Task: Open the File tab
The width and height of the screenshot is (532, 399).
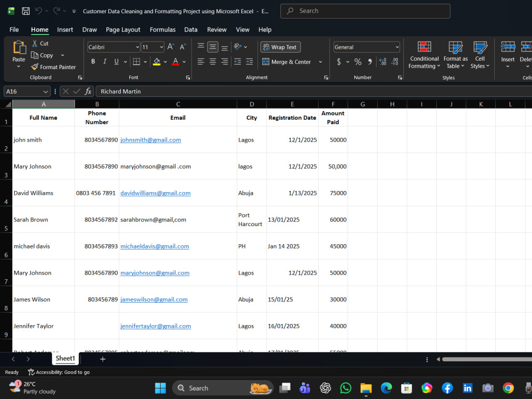Action: click(x=14, y=29)
